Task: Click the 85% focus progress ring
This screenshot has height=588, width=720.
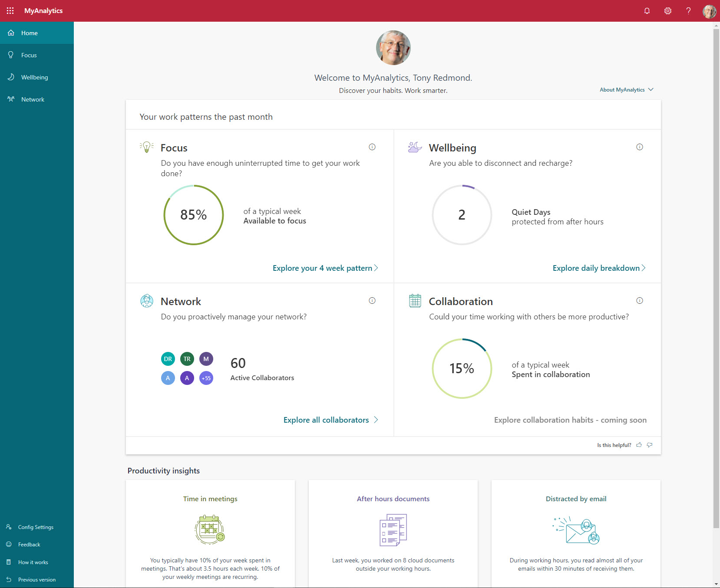Action: [x=194, y=215]
